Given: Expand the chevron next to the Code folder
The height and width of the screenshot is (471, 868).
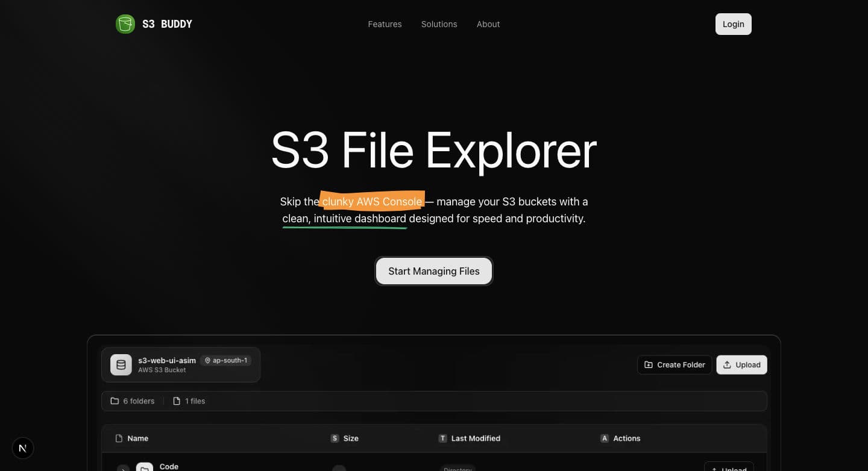Looking at the screenshot, I should click(123, 468).
